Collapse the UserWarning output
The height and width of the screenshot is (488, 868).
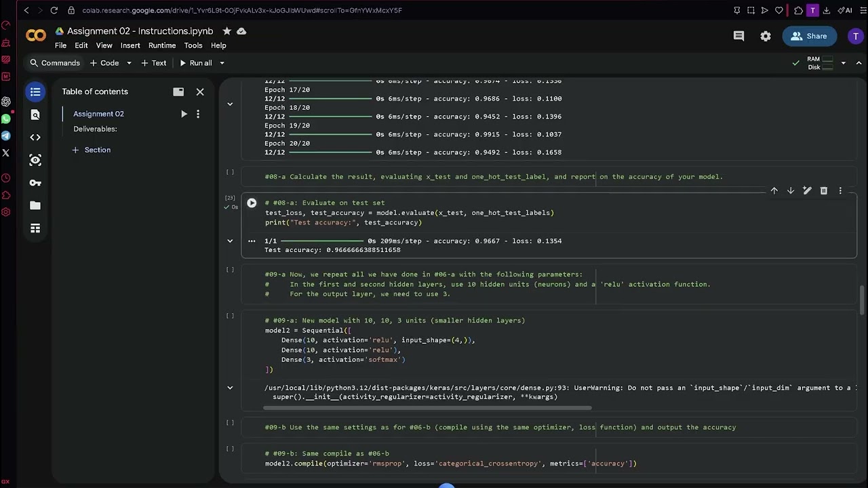(230, 388)
